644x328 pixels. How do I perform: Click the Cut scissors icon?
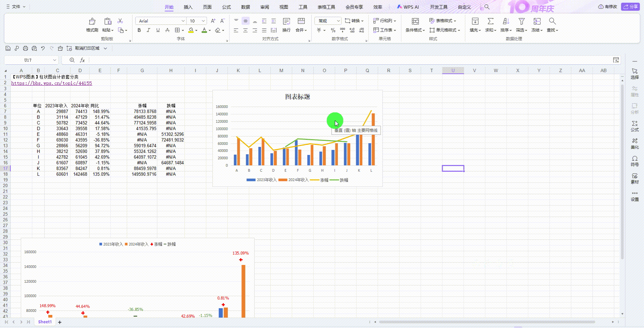[x=120, y=21]
